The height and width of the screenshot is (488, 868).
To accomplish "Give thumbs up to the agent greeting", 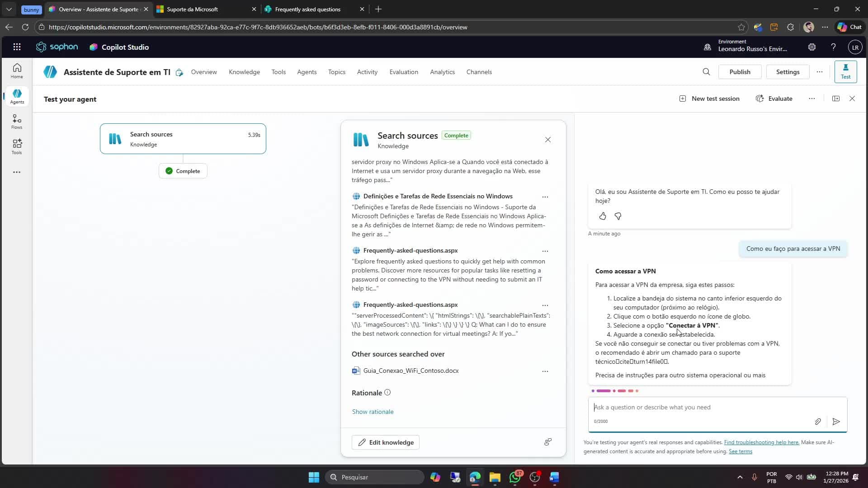I will click(x=603, y=216).
